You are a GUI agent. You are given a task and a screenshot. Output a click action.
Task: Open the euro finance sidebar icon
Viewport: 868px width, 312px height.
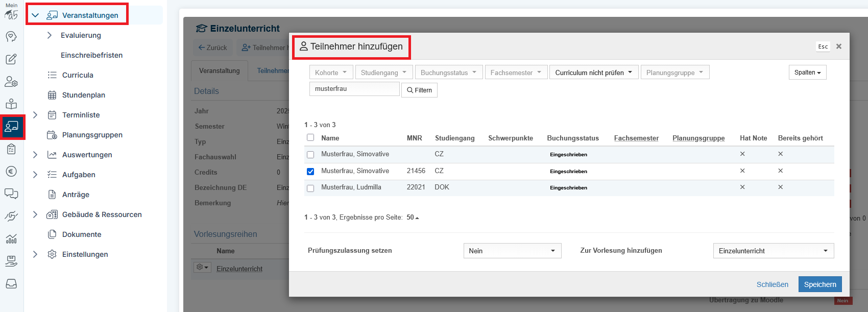[11, 172]
